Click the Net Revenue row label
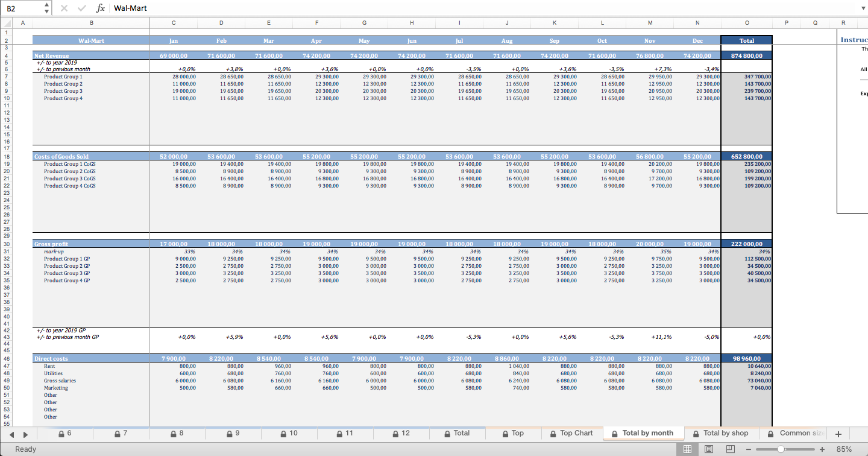Image resolution: width=868 pixels, height=456 pixels. tap(52, 55)
